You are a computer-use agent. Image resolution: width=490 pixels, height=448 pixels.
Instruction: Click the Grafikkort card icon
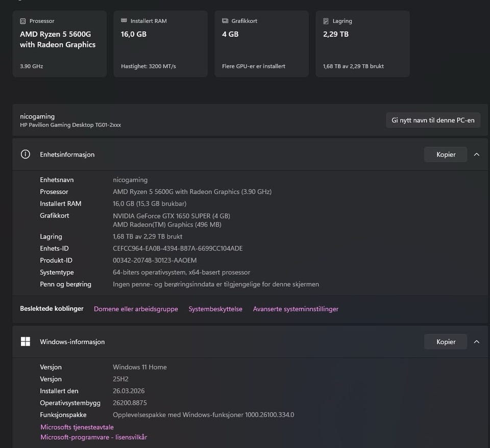tap(225, 21)
